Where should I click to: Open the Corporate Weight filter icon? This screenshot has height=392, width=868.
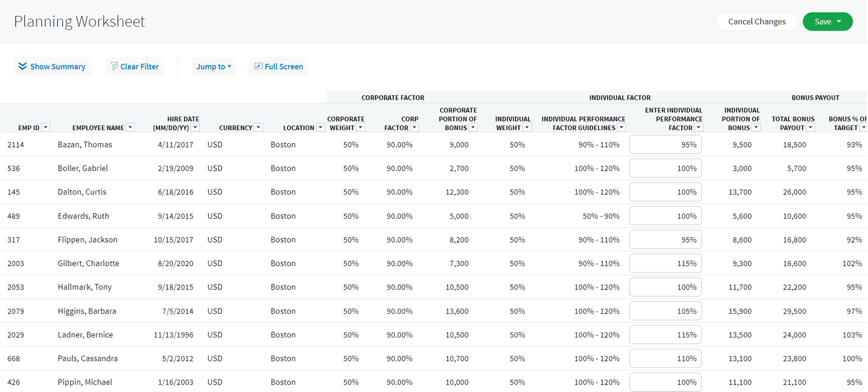click(x=361, y=127)
